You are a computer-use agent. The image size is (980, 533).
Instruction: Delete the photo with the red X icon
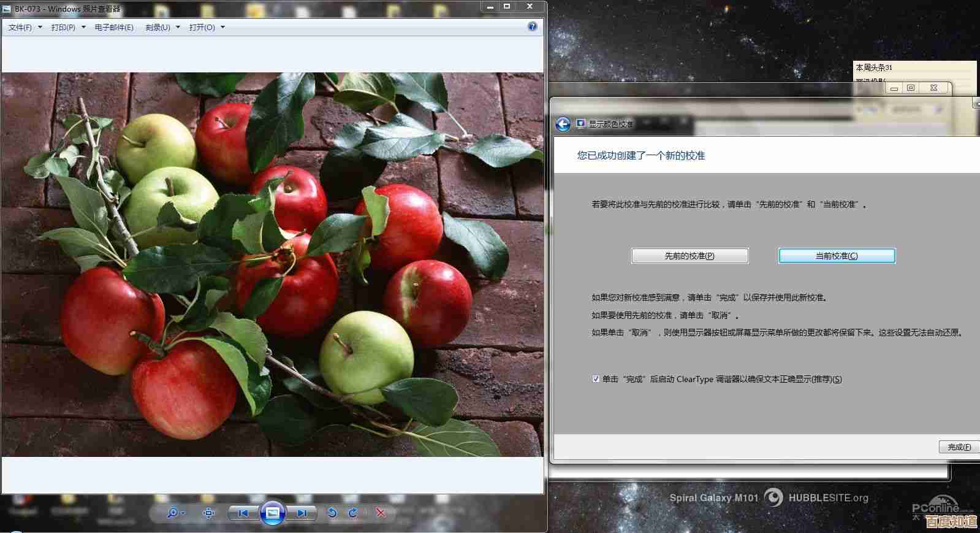381,513
